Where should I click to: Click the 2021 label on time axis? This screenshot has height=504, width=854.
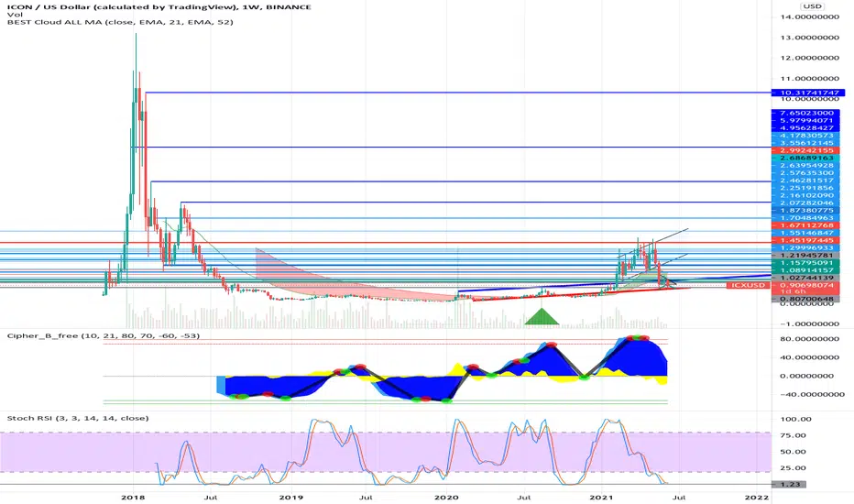[602, 498]
